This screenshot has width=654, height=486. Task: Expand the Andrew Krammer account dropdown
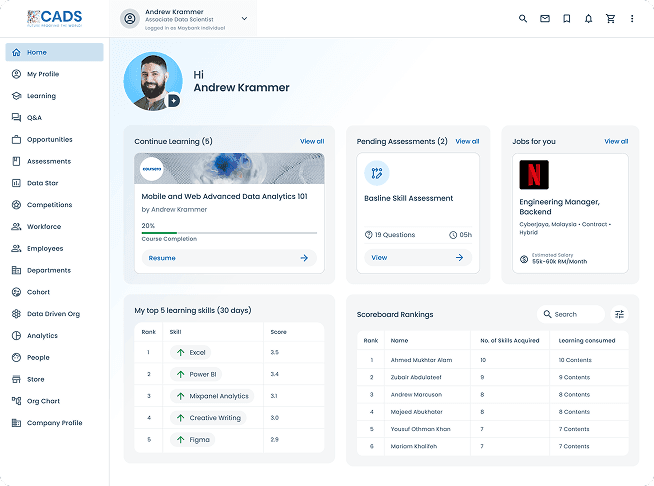point(244,18)
